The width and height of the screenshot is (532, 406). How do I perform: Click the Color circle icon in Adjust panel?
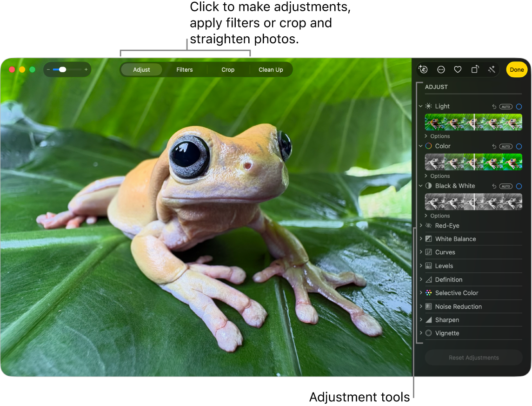(428, 146)
